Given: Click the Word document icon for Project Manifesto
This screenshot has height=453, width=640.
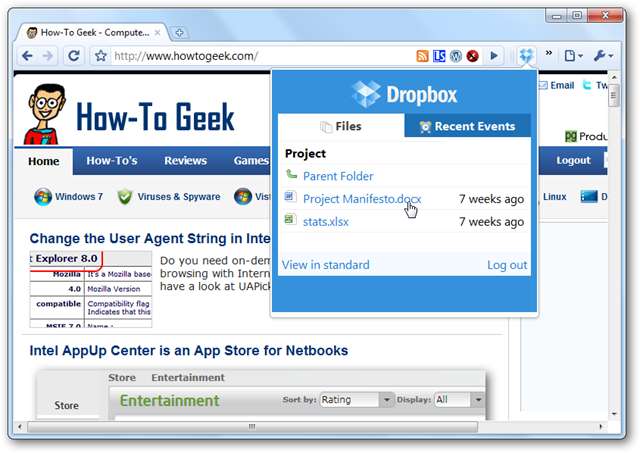Looking at the screenshot, I should point(290,197).
